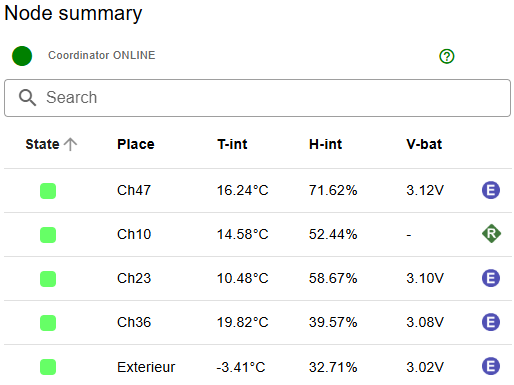Click the 19.82°C temperature value
Viewport: 514px width, 385px height.
pyautogui.click(x=243, y=322)
